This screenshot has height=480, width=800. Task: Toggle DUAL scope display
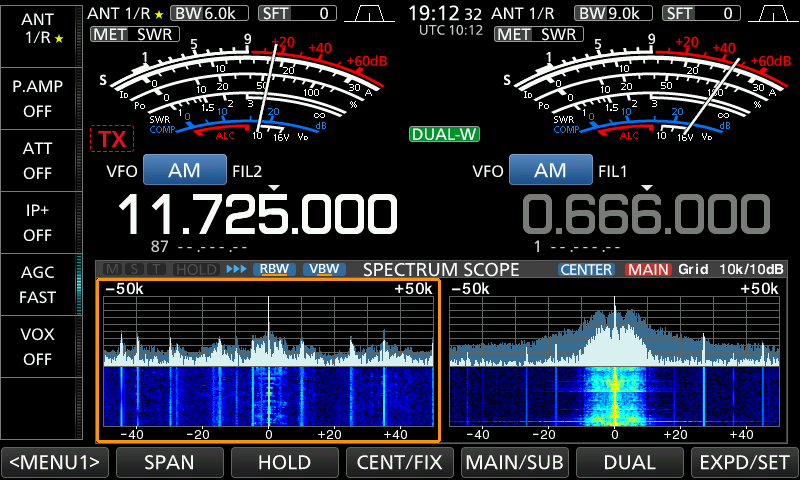pyautogui.click(x=630, y=462)
